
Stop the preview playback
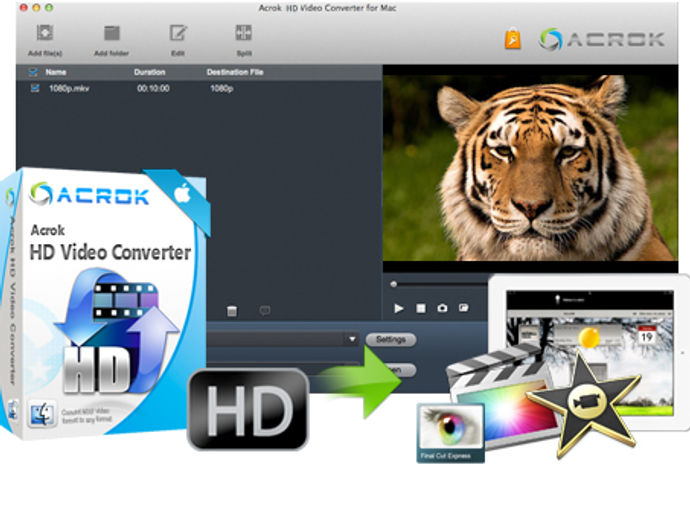[x=421, y=308]
